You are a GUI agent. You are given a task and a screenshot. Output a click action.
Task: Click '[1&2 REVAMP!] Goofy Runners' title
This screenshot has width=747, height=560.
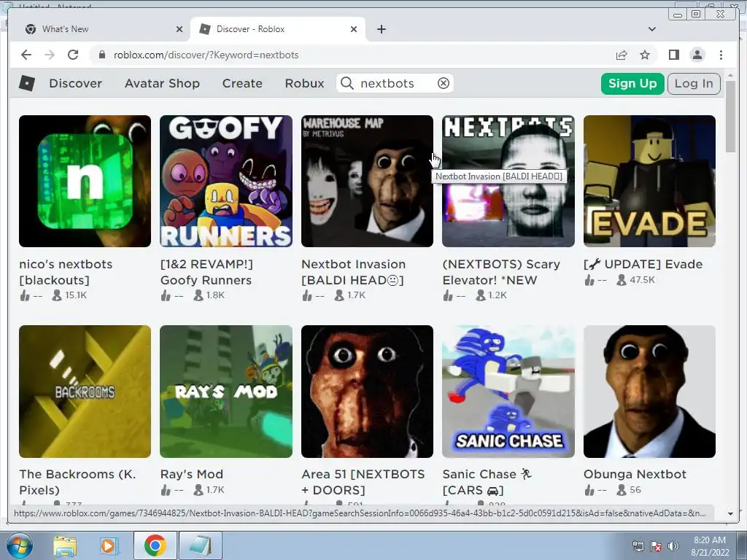tap(206, 272)
